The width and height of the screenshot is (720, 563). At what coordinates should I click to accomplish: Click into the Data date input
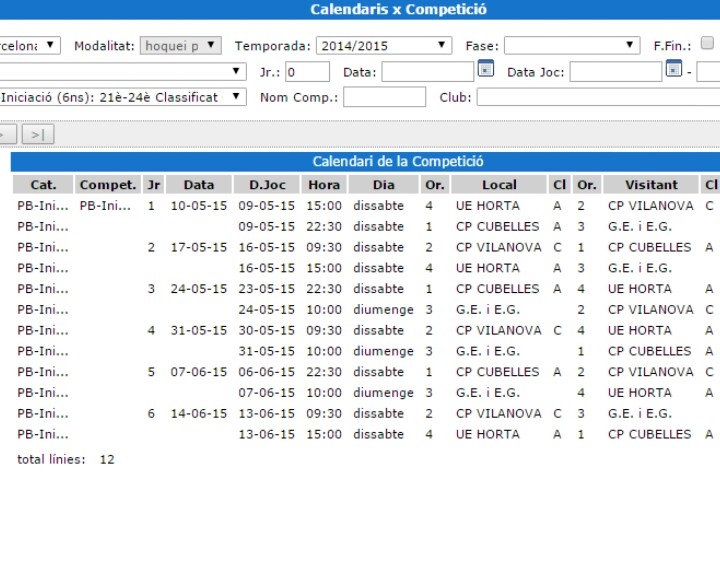point(427,72)
